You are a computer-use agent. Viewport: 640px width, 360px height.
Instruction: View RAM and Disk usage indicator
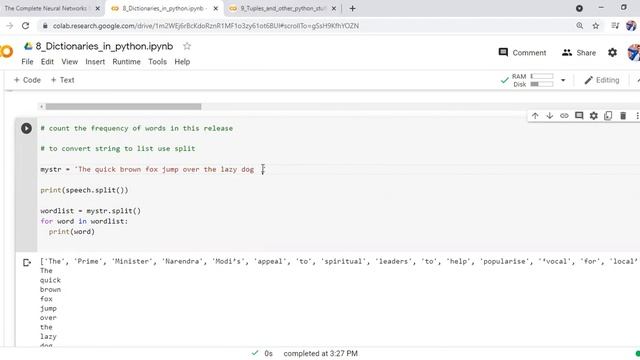coord(532,80)
